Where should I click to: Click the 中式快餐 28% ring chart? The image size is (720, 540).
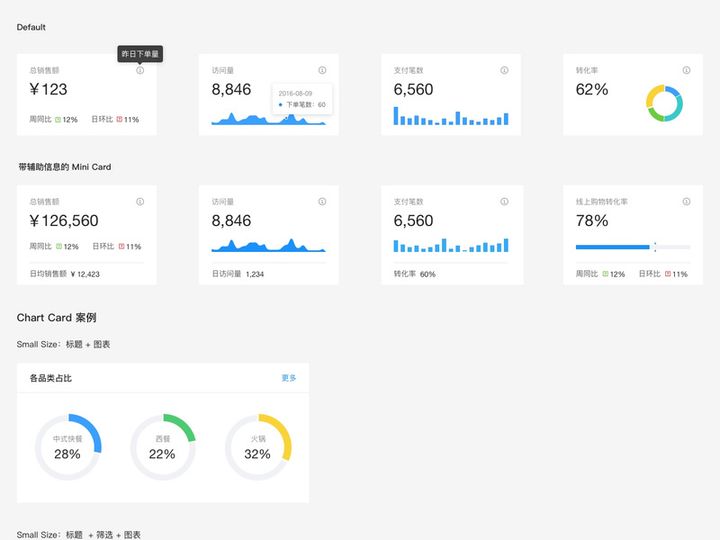(68, 447)
